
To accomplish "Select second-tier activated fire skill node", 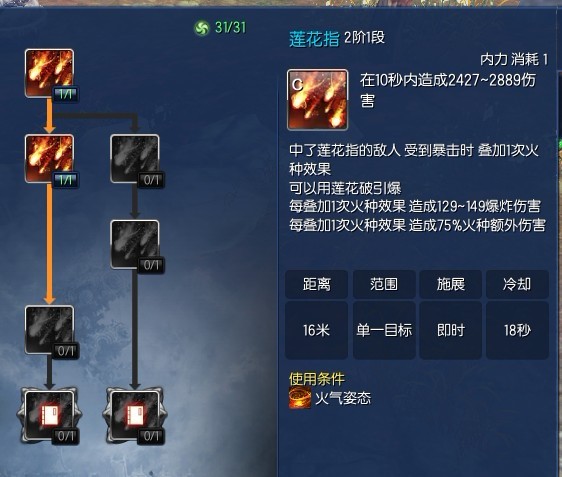I will tap(49, 159).
